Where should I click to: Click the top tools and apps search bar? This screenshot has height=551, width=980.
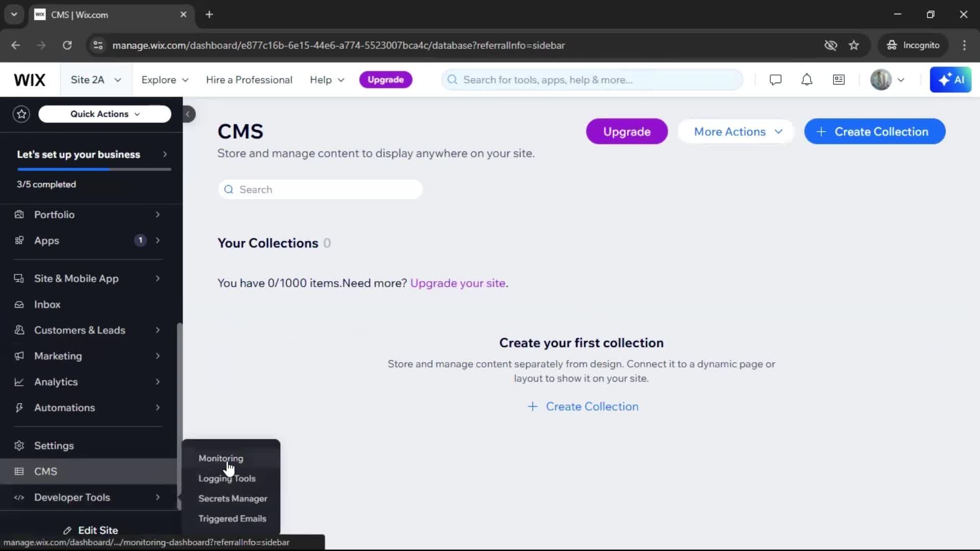coord(592,80)
